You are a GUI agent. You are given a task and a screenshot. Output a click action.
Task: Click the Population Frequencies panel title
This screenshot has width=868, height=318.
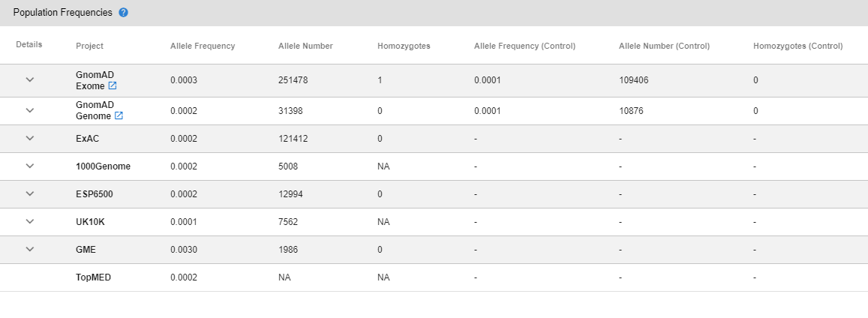pos(63,13)
